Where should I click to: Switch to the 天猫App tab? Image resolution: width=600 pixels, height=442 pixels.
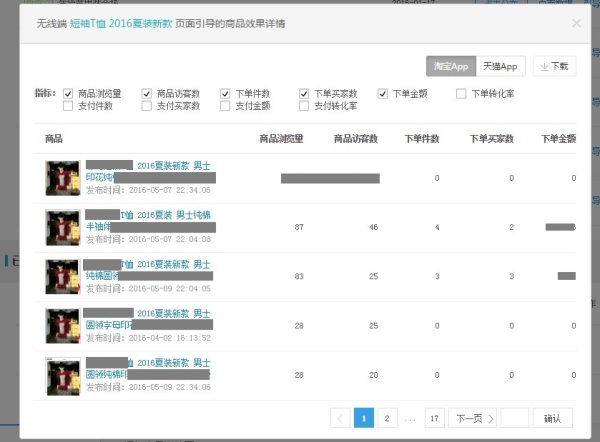tap(499, 67)
